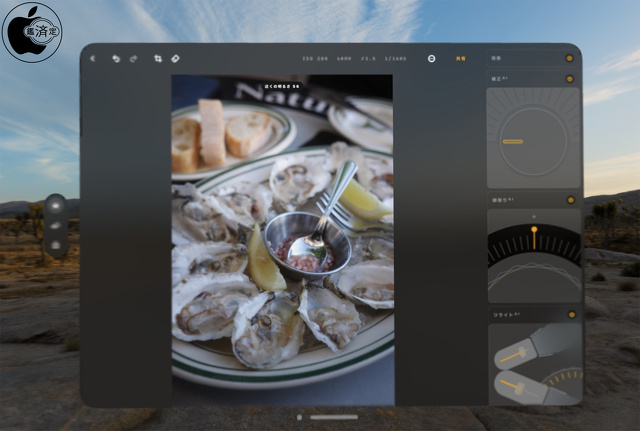Select the top tab in the left ornament
The width and height of the screenshot is (640, 431).
tap(56, 205)
